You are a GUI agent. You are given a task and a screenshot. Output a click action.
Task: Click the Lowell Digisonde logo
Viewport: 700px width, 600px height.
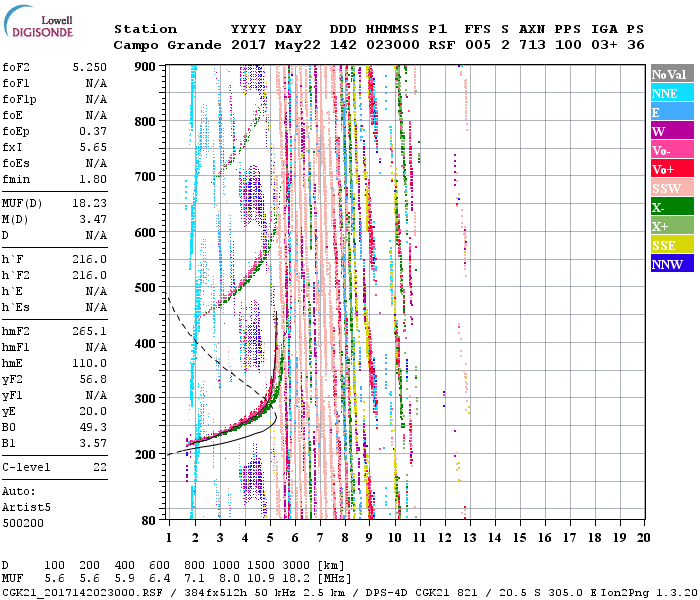[43, 26]
